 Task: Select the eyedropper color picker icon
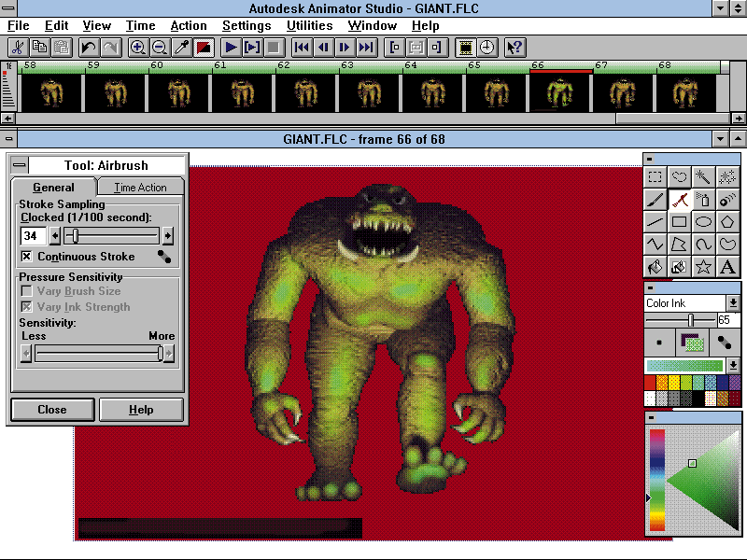[x=182, y=48]
